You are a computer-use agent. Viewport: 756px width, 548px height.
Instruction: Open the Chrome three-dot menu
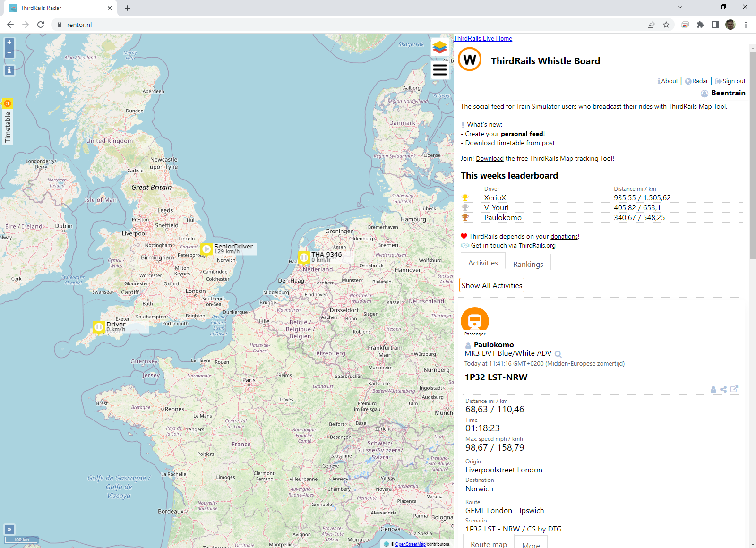click(x=746, y=25)
